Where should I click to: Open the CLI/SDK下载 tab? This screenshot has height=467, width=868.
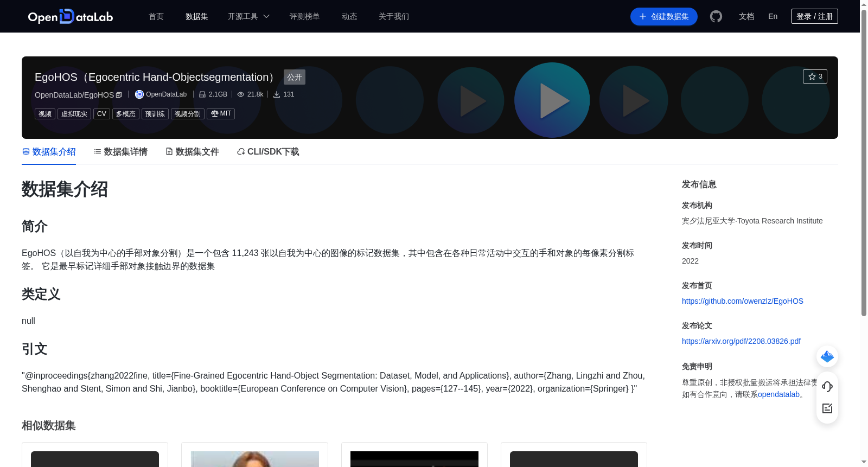click(x=268, y=152)
